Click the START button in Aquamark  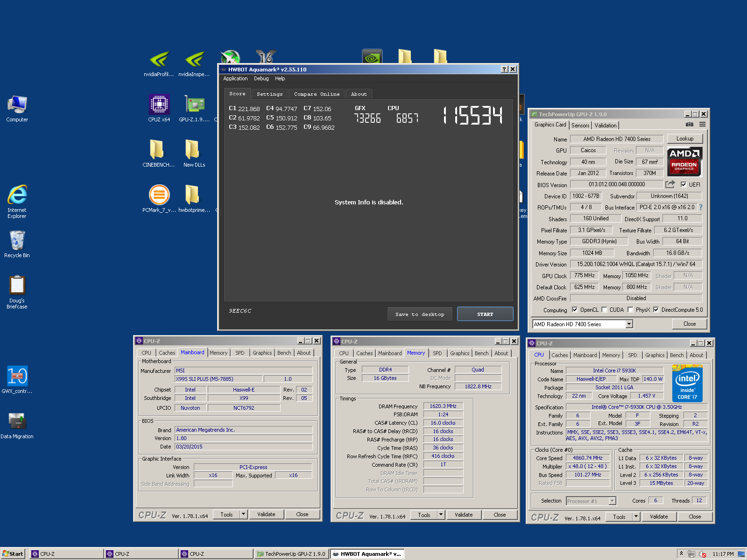pos(485,314)
